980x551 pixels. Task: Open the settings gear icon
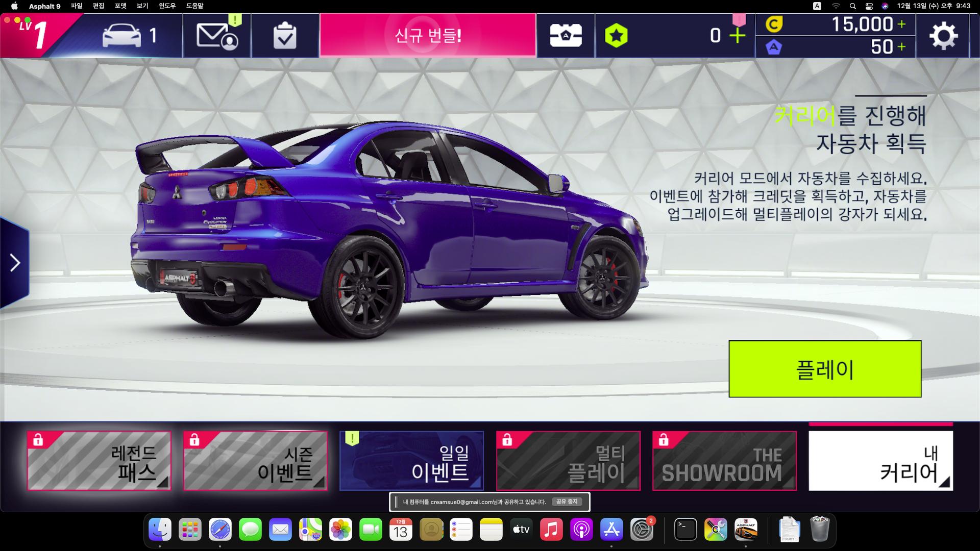pos(943,36)
